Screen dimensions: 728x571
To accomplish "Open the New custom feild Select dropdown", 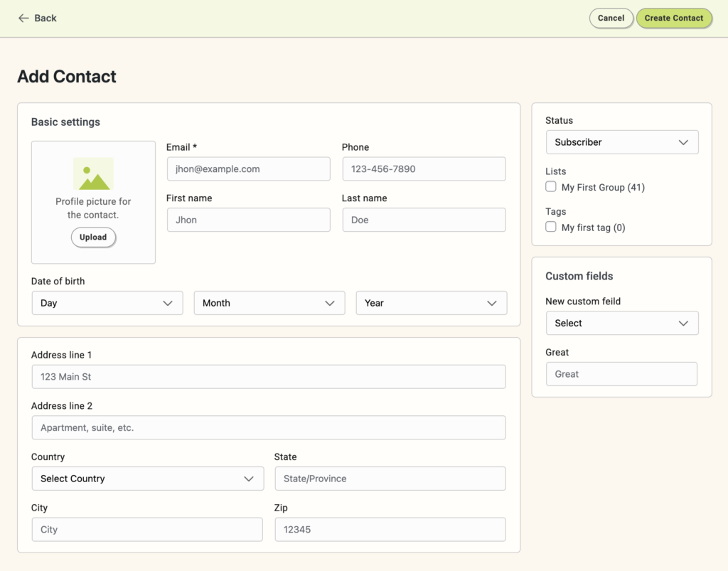I will point(622,323).
